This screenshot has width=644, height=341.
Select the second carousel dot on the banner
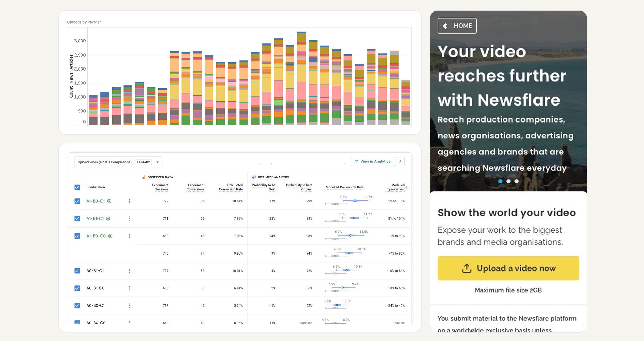click(x=508, y=181)
